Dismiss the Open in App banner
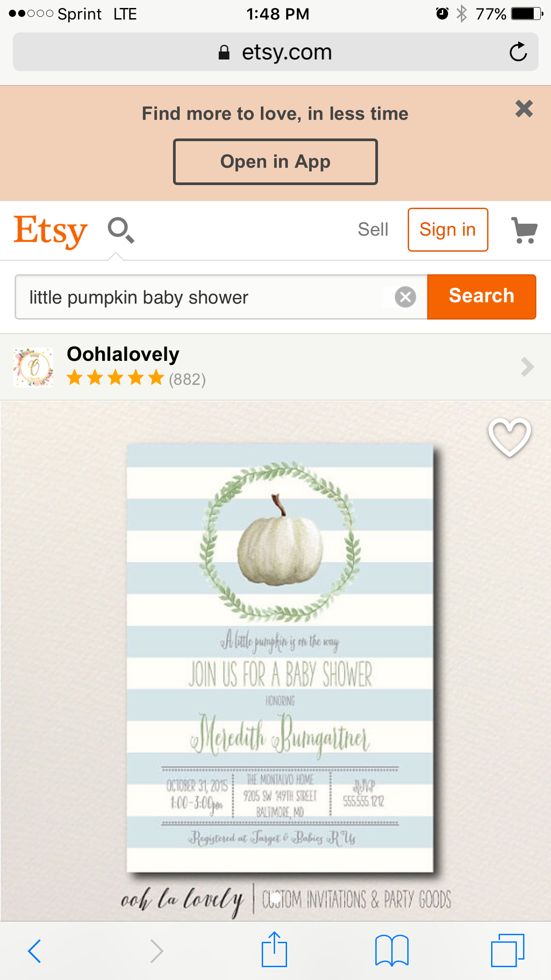Image resolution: width=551 pixels, height=980 pixels. pos(524,108)
